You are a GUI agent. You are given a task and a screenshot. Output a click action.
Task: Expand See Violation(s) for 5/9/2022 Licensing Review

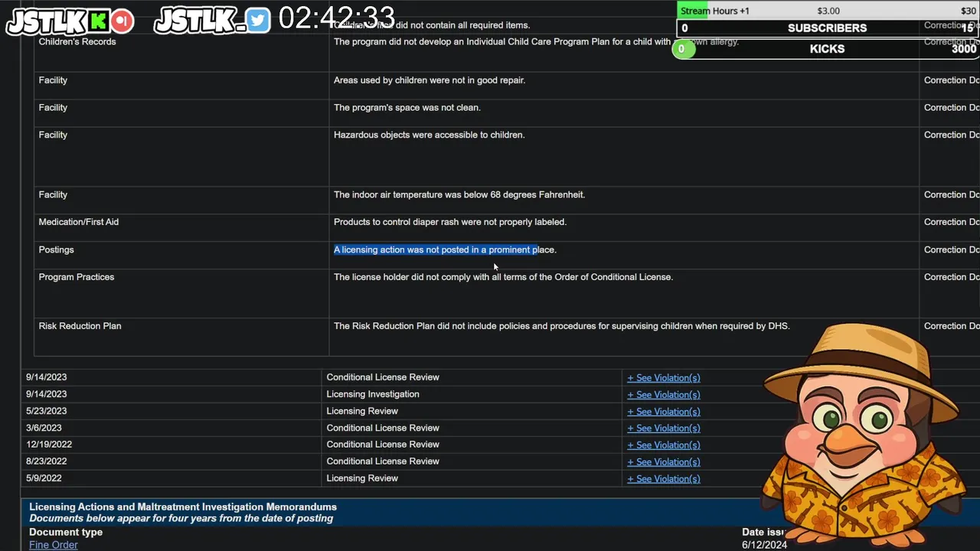(663, 479)
